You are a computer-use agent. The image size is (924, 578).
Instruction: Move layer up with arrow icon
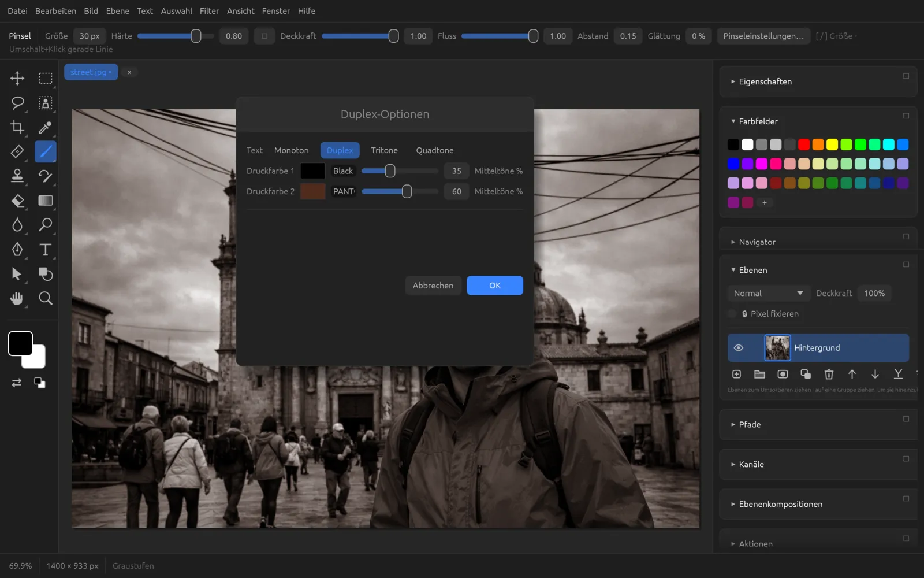852,374
